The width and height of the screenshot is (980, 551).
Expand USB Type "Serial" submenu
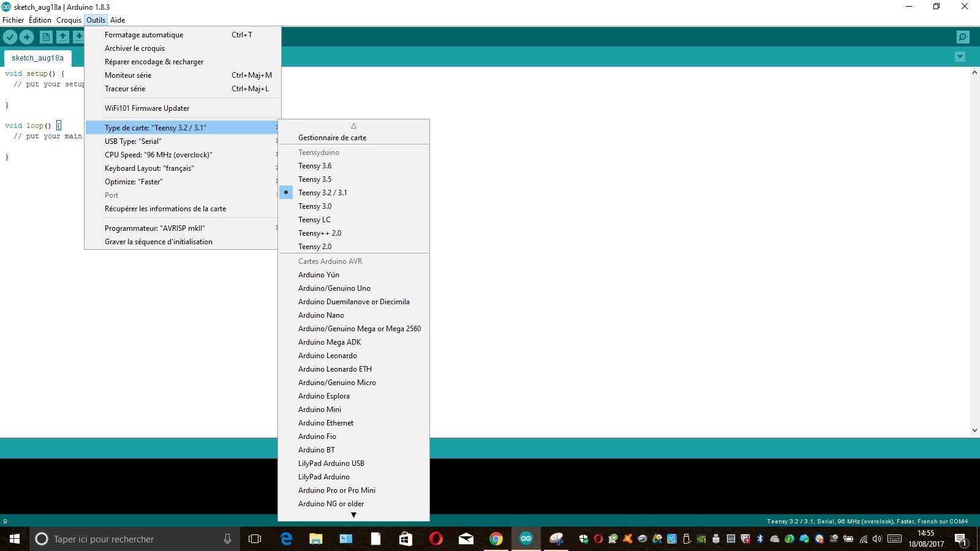[x=183, y=141]
